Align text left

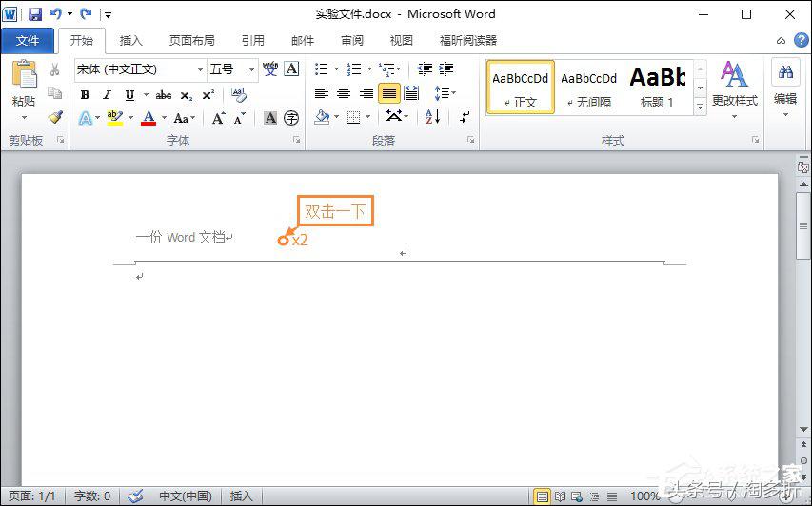point(322,93)
